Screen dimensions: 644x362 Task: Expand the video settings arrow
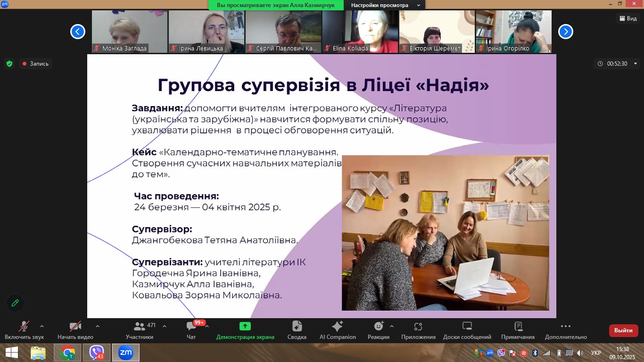tap(98, 326)
